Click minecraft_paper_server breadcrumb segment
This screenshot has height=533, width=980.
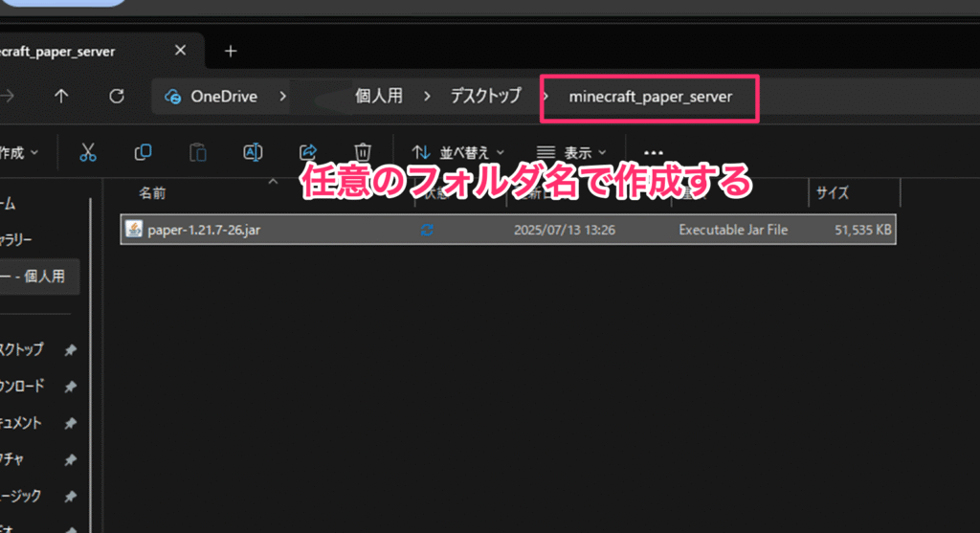(650, 97)
